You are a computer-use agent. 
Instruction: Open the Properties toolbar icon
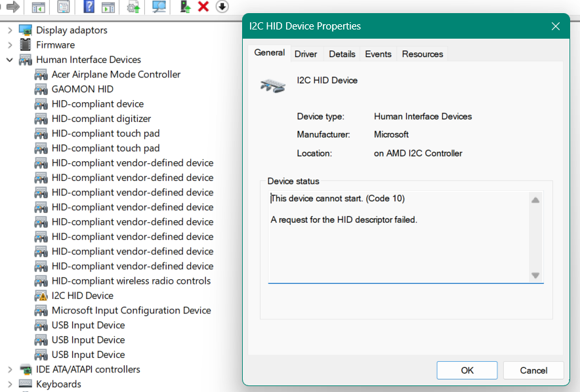64,7
